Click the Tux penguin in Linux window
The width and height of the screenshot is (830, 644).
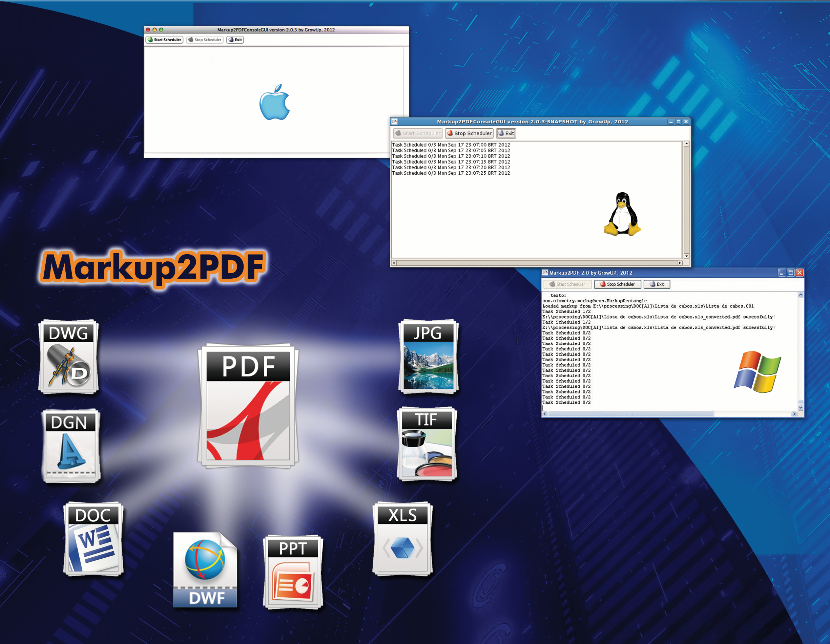point(623,214)
